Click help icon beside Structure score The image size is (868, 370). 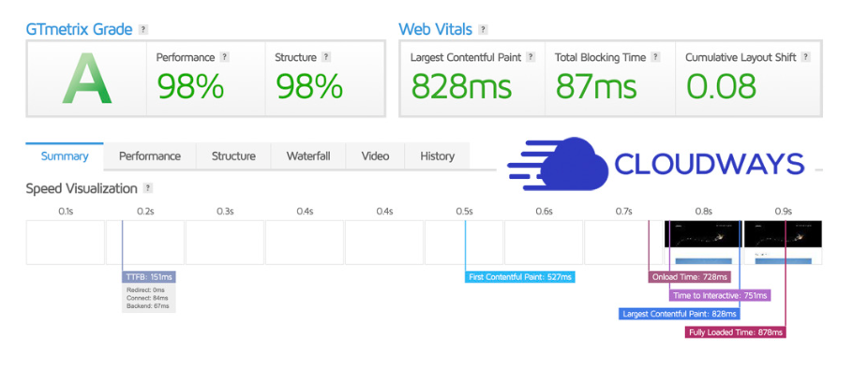[326, 57]
